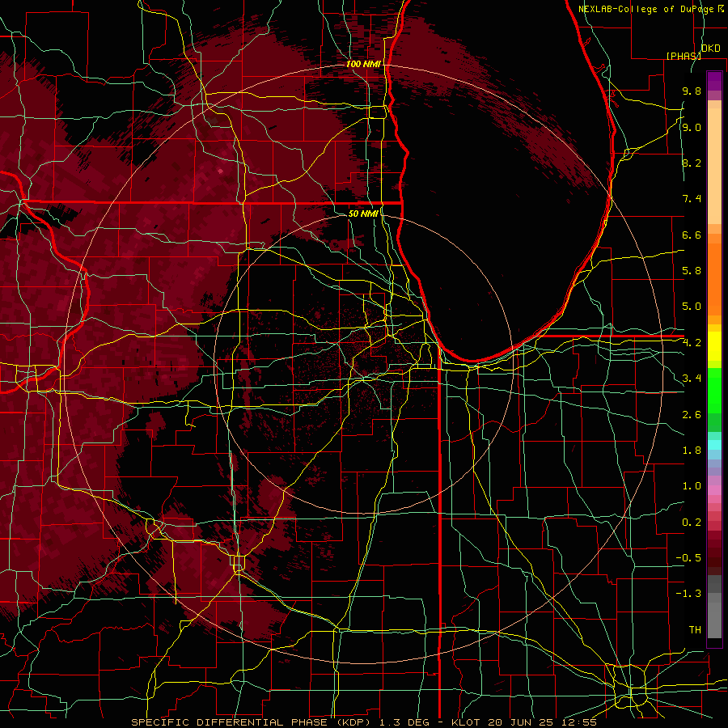728x728 pixels.
Task: Pick the light peach color bar segment
Action: click(x=714, y=167)
